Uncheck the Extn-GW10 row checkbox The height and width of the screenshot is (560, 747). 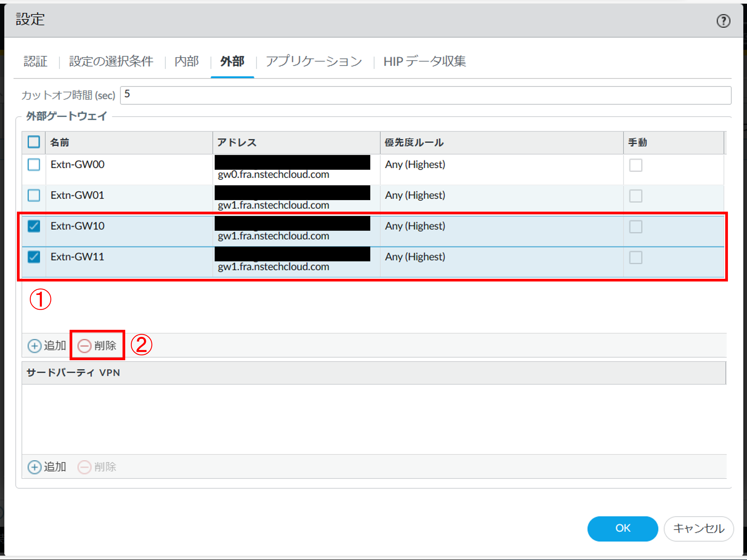(x=34, y=226)
